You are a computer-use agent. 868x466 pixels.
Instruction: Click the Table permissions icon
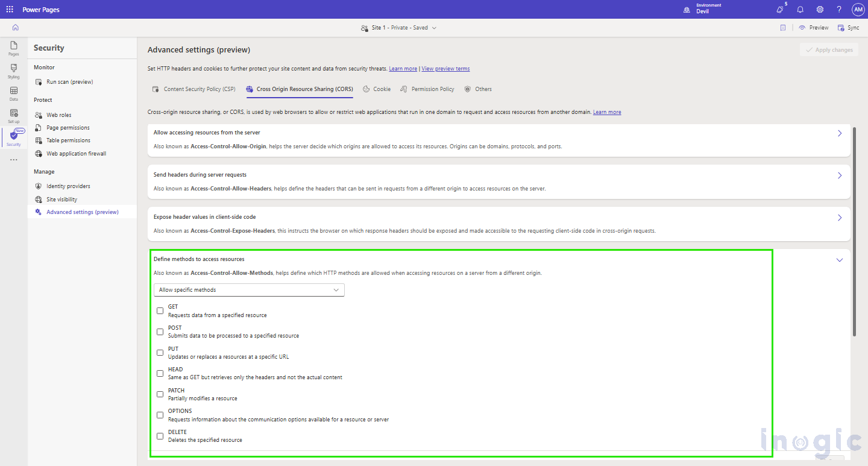(39, 140)
